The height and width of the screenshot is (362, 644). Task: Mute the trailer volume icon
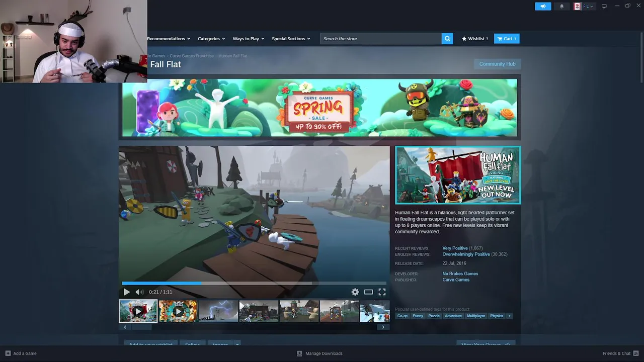(x=139, y=292)
